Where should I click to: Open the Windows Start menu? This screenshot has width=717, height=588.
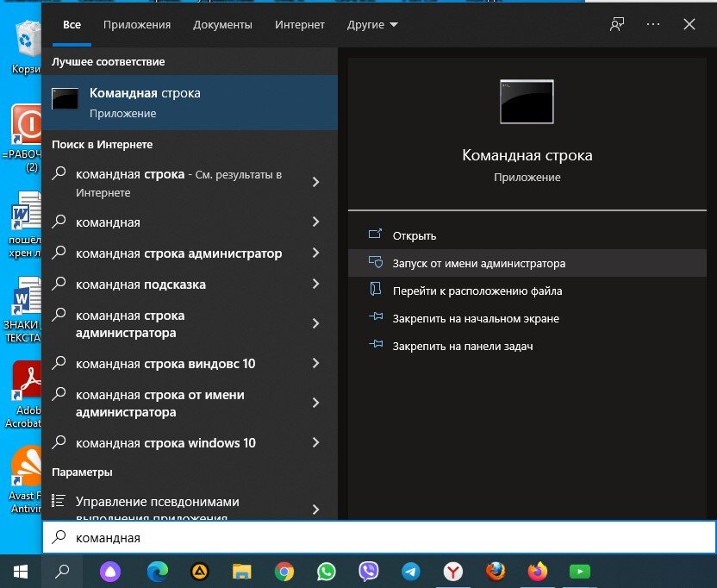[21, 571]
